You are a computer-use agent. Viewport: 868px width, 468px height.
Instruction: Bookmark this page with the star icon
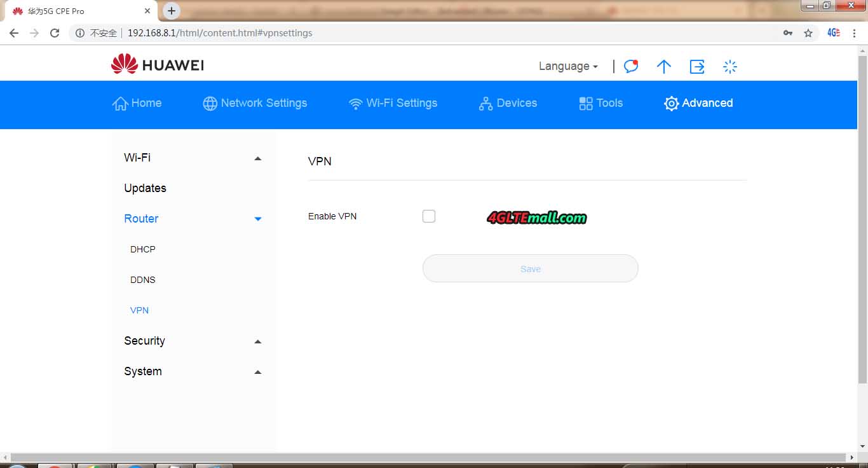pos(808,33)
